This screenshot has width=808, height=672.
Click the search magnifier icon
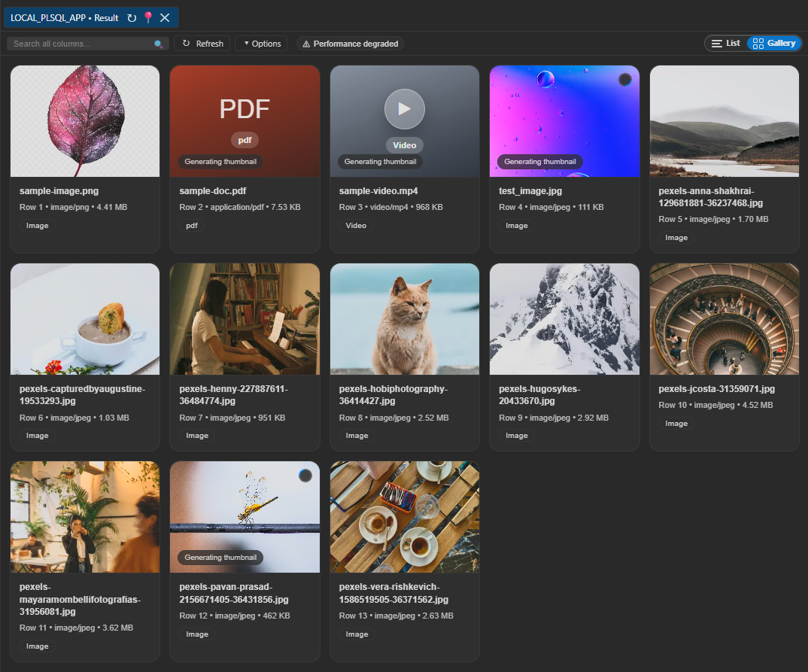pyautogui.click(x=158, y=44)
